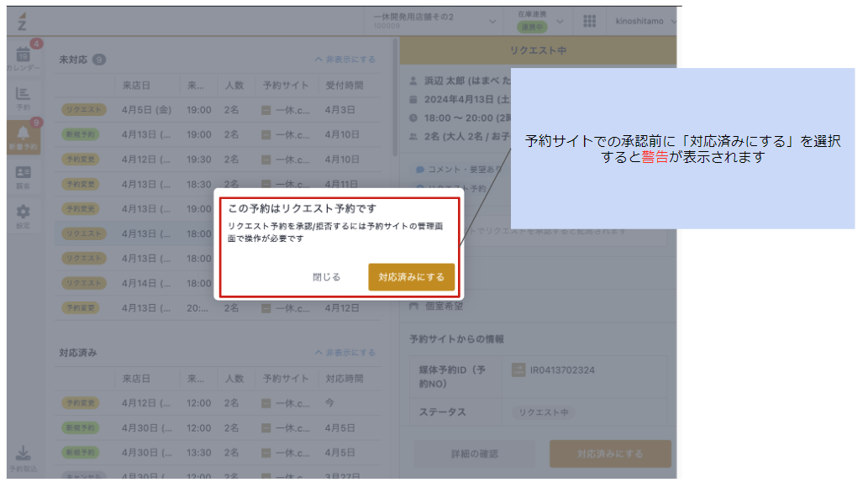Select the 新着予約 bell icon

(23, 137)
